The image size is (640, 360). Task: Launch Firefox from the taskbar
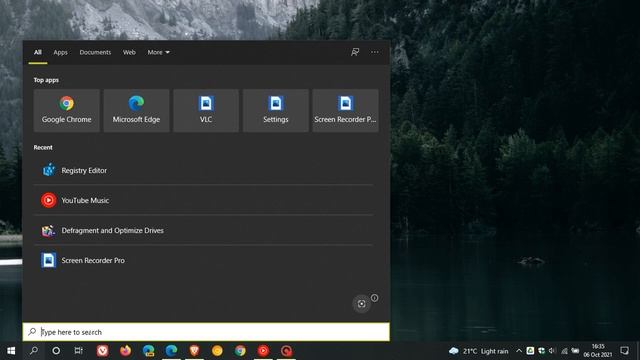(125, 351)
